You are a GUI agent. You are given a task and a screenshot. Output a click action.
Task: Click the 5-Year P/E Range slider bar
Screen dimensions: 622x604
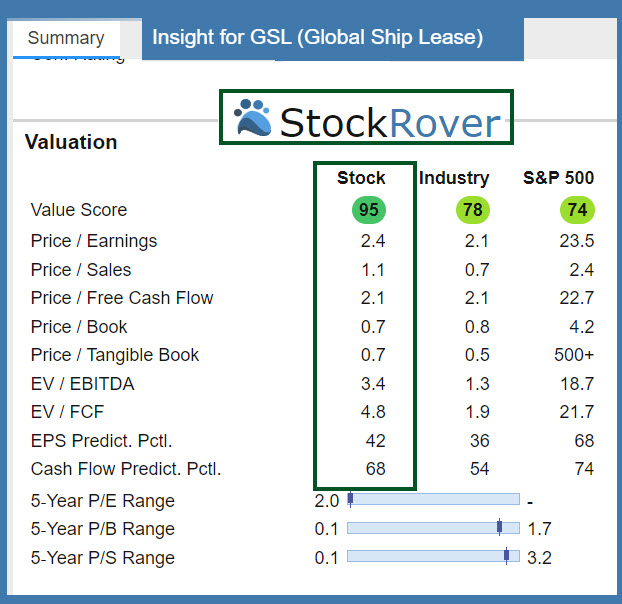tap(433, 499)
